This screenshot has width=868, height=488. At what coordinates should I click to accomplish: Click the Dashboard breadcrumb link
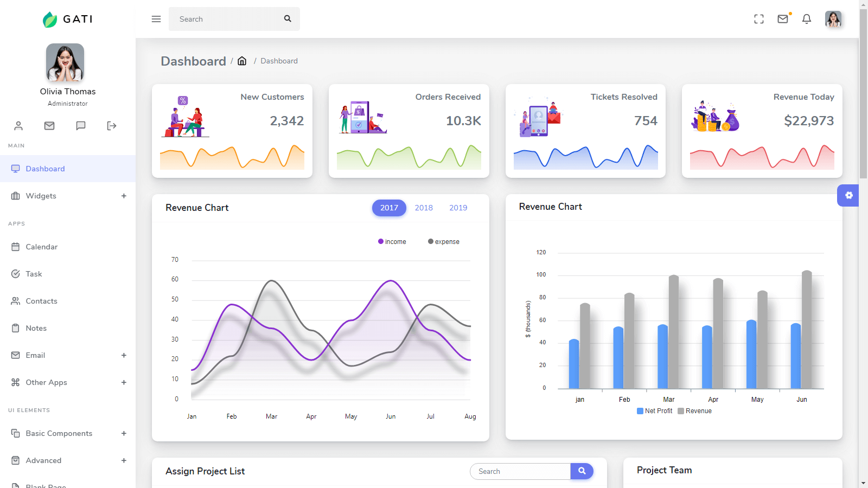[x=279, y=61]
